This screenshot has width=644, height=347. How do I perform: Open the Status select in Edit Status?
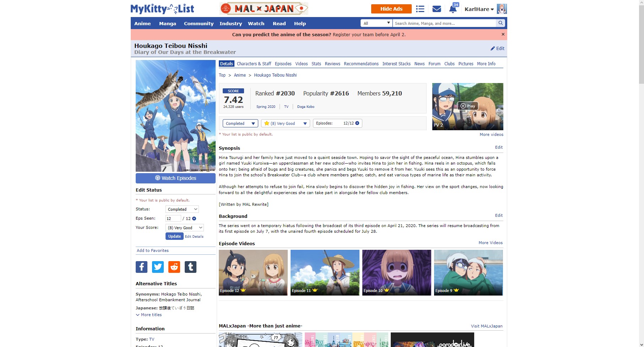[182, 209]
